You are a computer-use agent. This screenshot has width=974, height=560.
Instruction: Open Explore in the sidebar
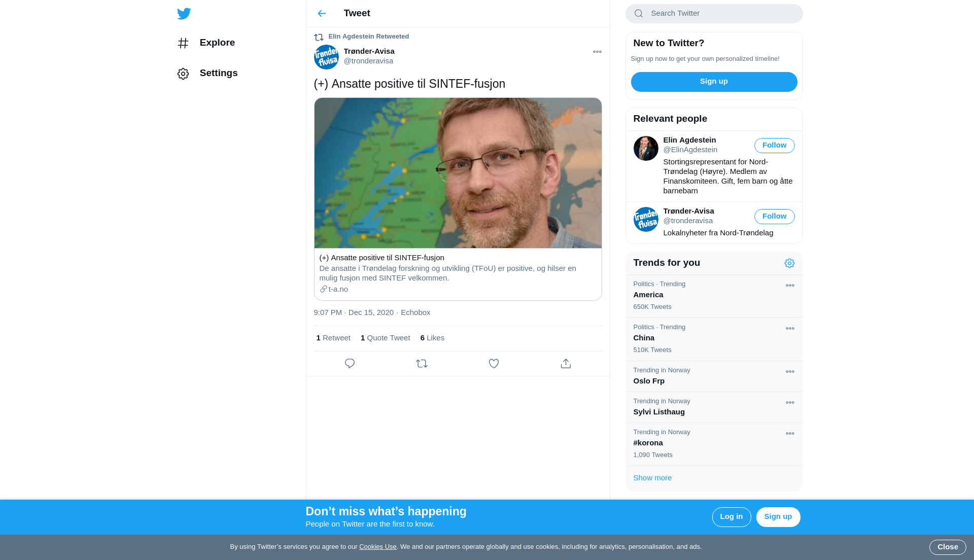pyautogui.click(x=206, y=43)
